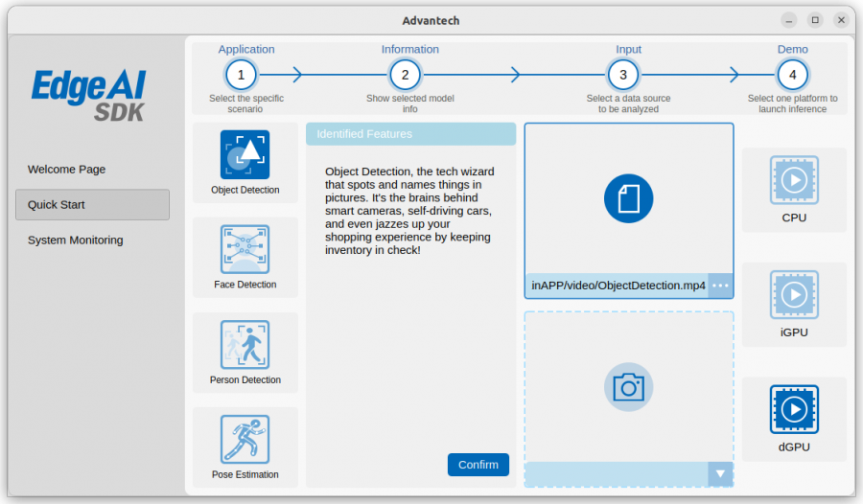The image size is (863, 504).
Task: Browse files with the three-dots button
Action: point(720,286)
